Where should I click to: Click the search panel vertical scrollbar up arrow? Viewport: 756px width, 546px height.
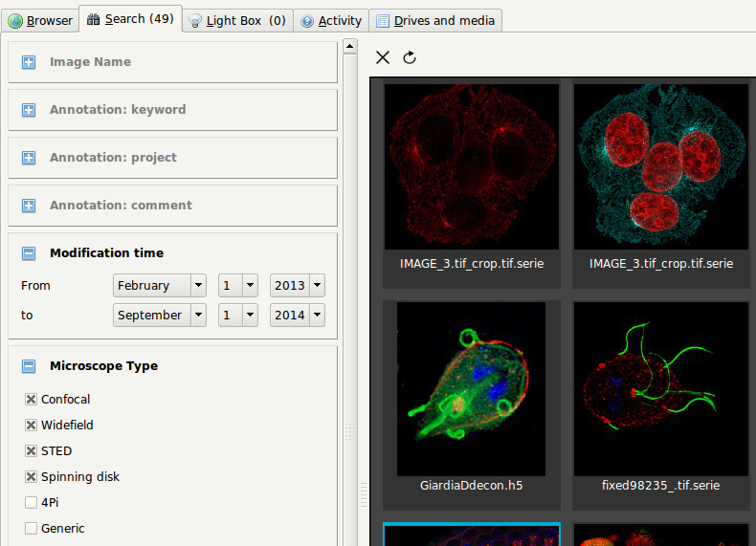(x=350, y=46)
